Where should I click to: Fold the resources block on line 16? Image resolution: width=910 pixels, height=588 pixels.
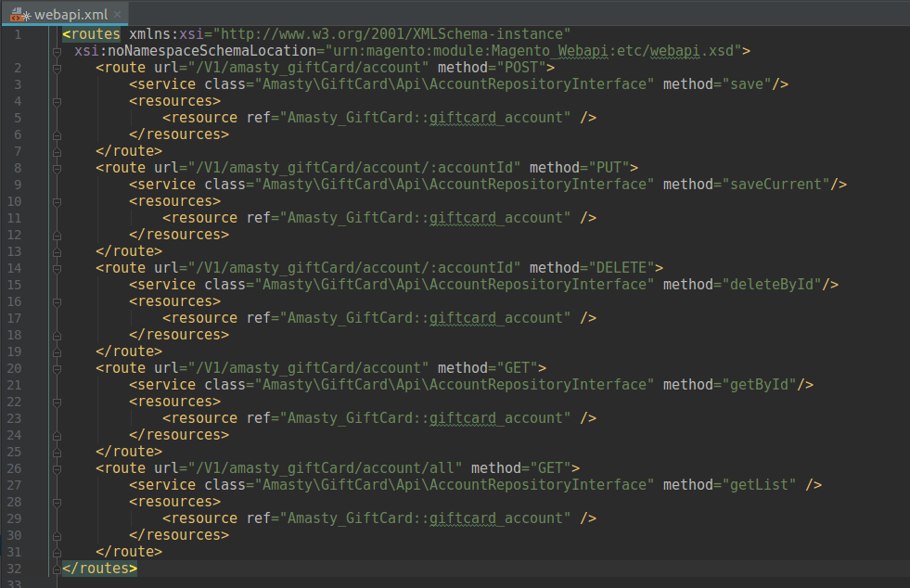[57, 301]
